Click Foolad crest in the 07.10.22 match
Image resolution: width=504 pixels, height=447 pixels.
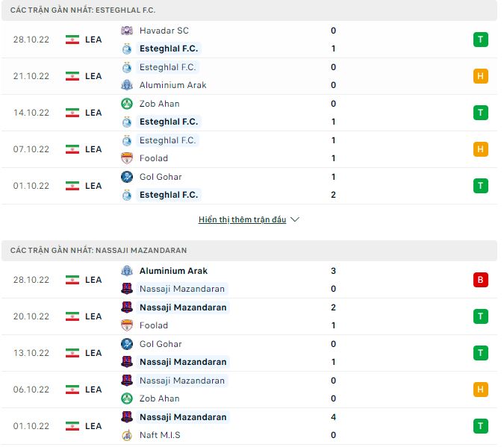[127, 158]
